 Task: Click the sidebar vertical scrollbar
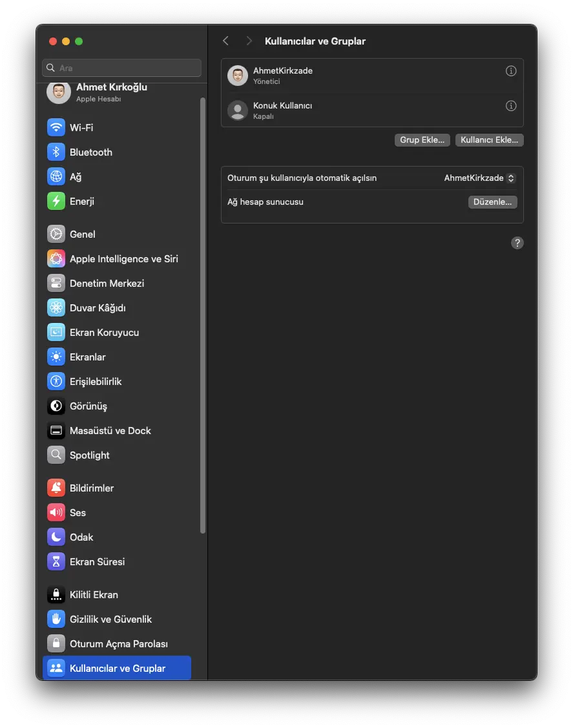[x=202, y=316]
